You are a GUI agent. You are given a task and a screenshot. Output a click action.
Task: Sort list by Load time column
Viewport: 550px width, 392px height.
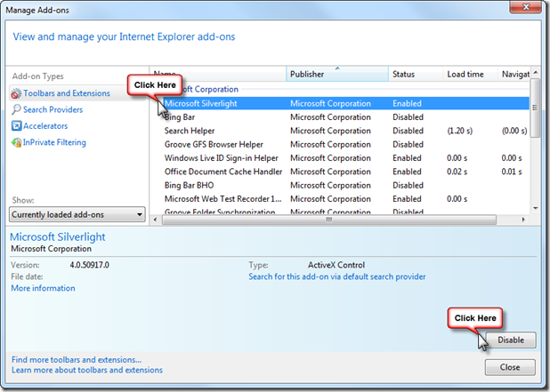tap(470, 74)
